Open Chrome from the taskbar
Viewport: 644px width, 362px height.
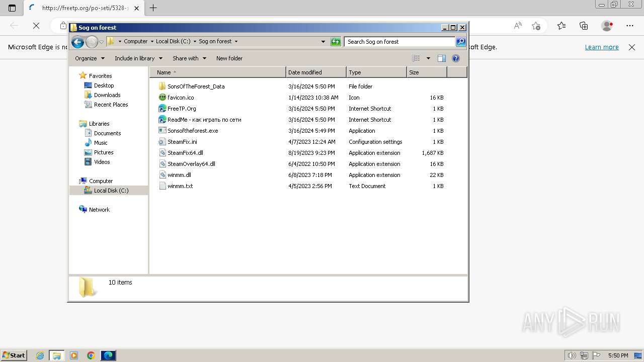point(91,355)
